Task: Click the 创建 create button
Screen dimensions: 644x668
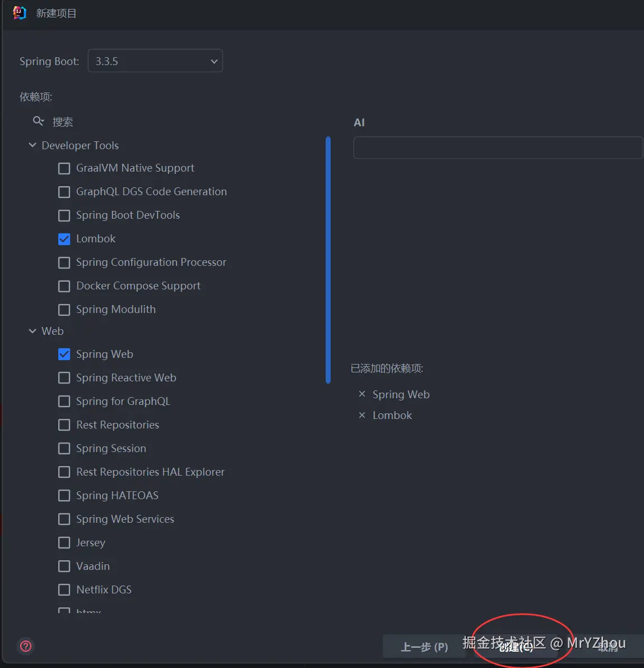Action: pos(516,647)
